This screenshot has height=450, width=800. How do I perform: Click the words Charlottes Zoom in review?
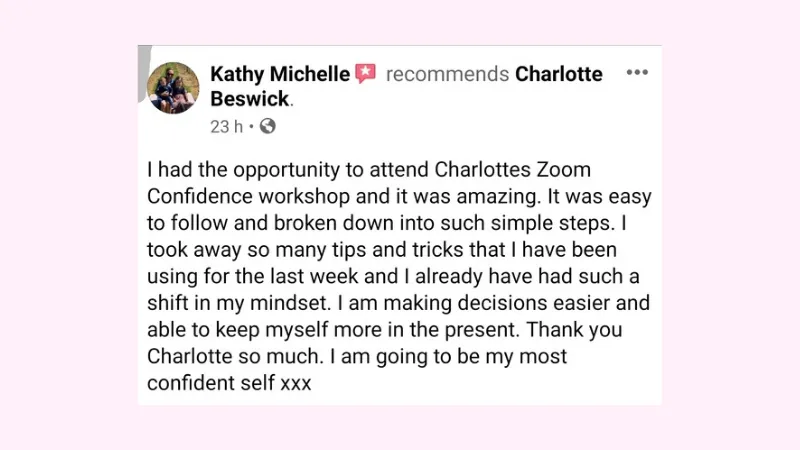click(x=512, y=169)
